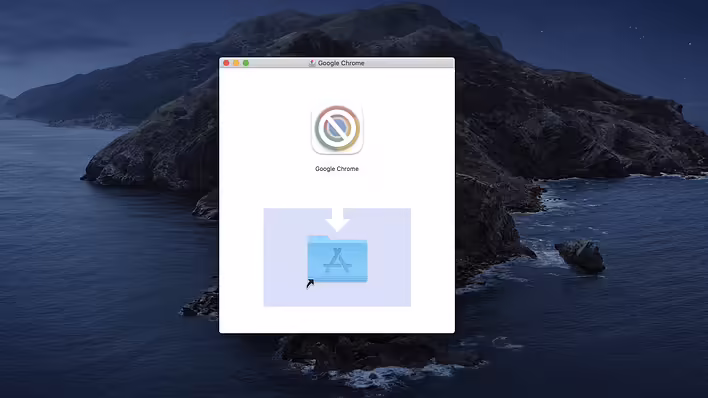Click the "Google Chrome" label under the icon

coord(337,169)
